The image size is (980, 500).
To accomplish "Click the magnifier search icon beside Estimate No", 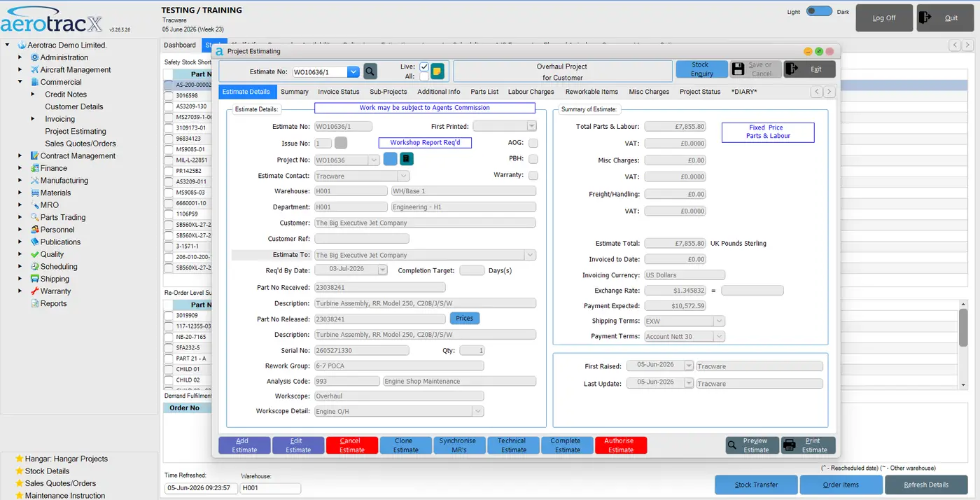I will point(370,71).
